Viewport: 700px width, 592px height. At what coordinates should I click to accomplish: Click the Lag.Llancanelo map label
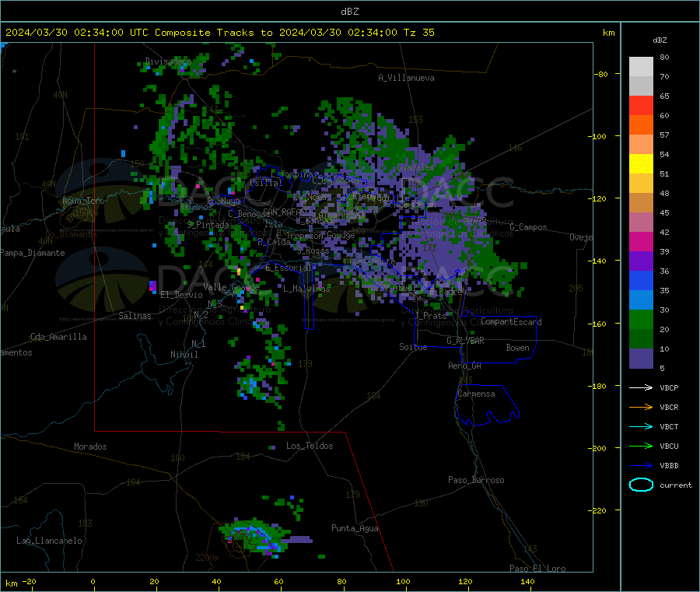pyautogui.click(x=50, y=541)
